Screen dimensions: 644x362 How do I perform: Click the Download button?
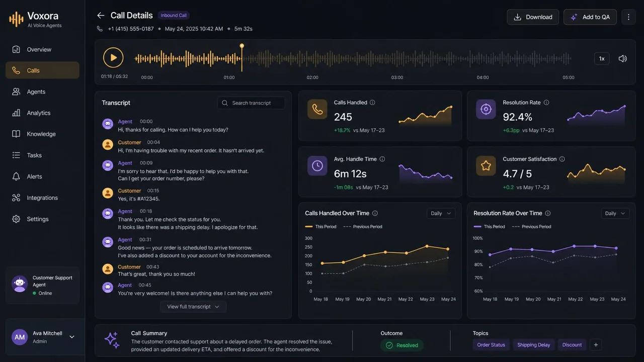(x=533, y=17)
